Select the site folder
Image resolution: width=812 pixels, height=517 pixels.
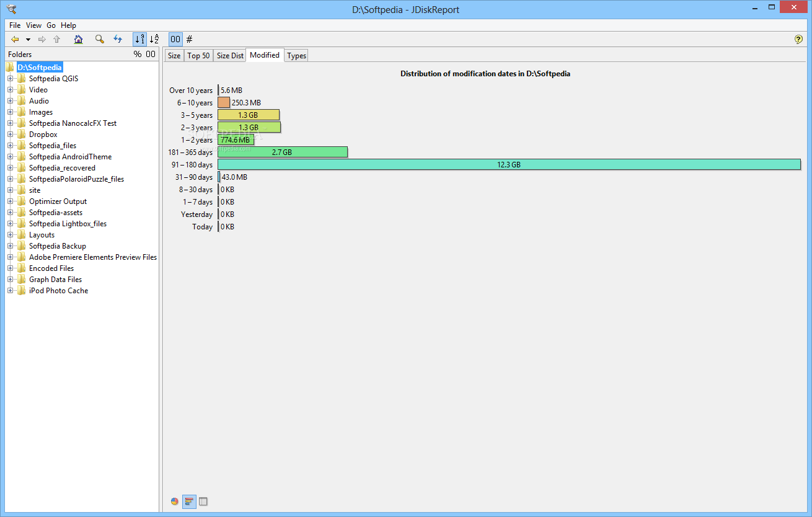(x=35, y=190)
